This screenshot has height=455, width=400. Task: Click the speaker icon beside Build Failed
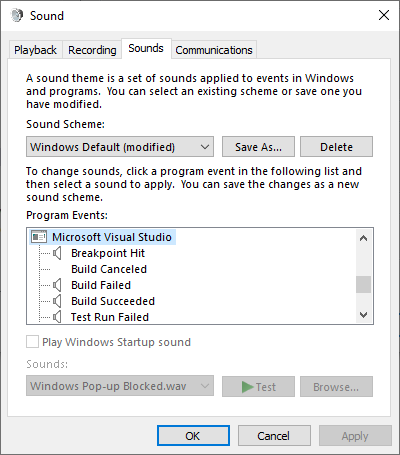(x=57, y=285)
